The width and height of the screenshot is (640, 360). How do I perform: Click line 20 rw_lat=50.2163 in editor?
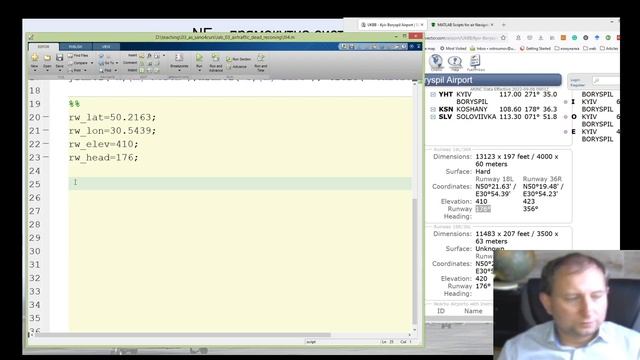pos(112,118)
